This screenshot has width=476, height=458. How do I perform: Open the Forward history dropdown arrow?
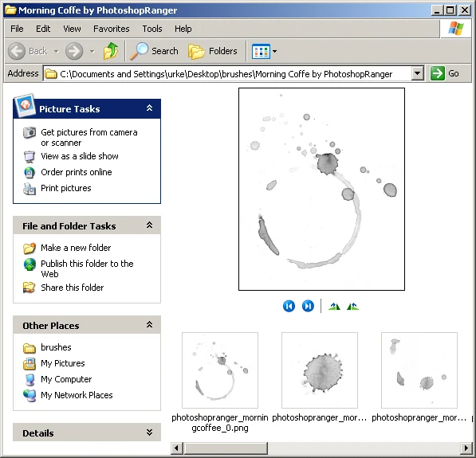click(x=92, y=51)
